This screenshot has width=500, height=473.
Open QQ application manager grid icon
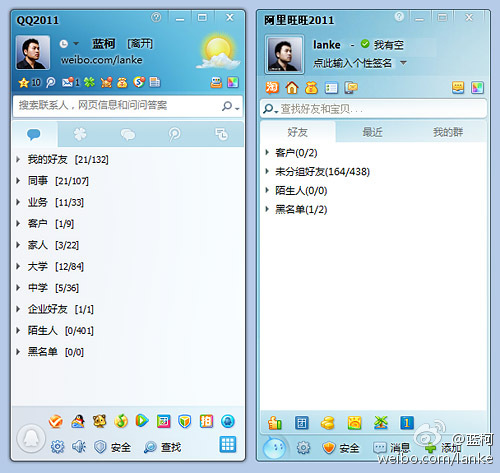[x=228, y=444]
